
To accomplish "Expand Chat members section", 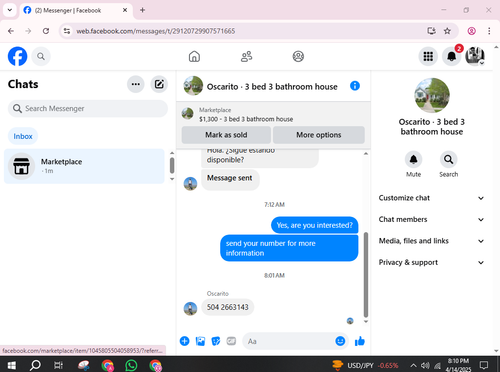I will click(431, 219).
